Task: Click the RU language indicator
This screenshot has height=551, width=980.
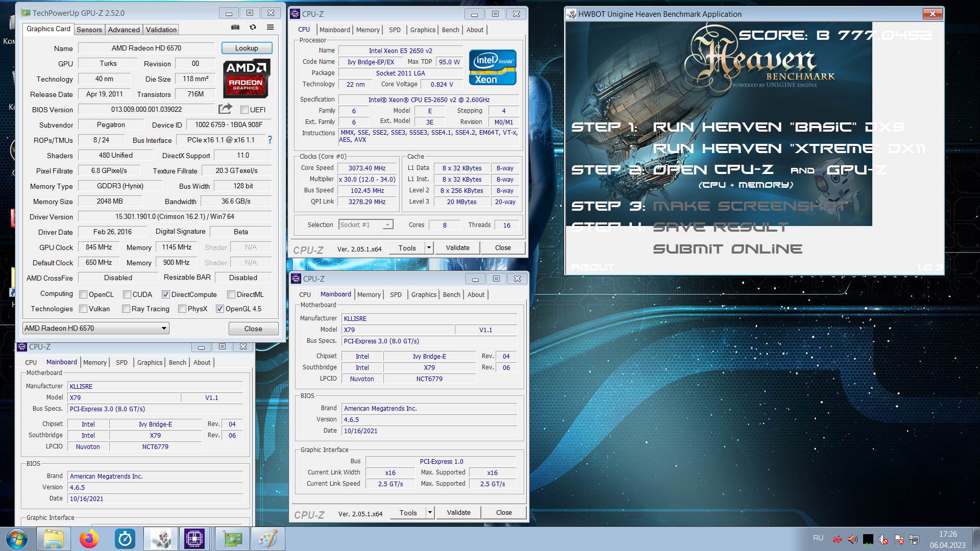Action: (x=818, y=538)
